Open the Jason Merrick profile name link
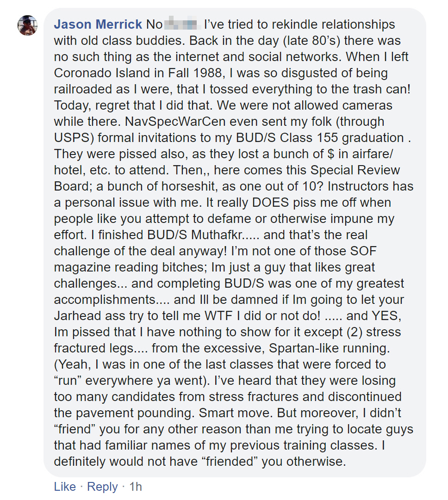448x500 pixels. coord(98,25)
